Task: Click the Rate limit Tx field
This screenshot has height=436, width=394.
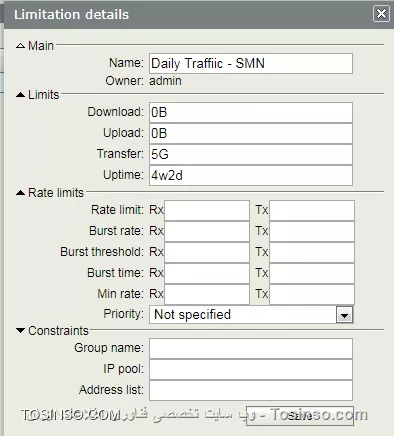Action: click(x=312, y=210)
